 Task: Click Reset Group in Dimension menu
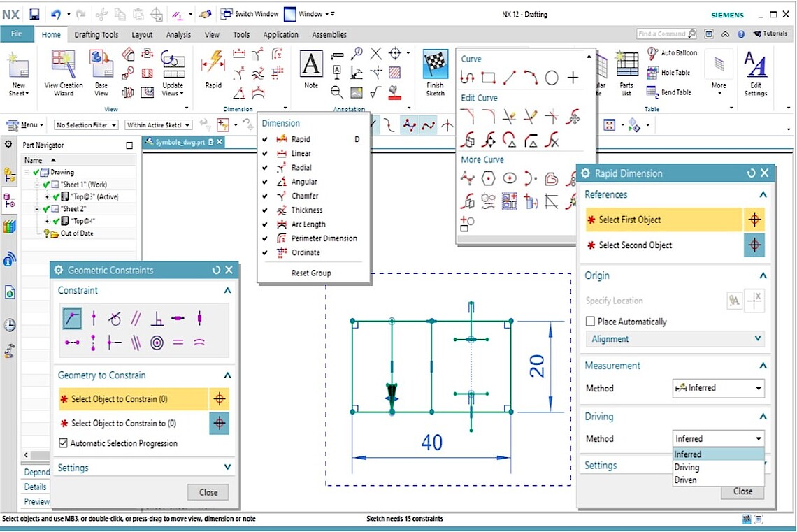tap(311, 273)
